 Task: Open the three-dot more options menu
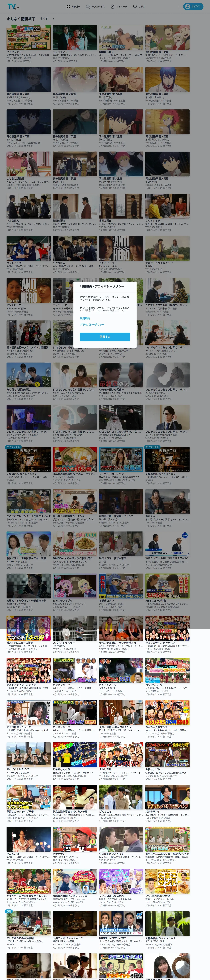[179, 7]
